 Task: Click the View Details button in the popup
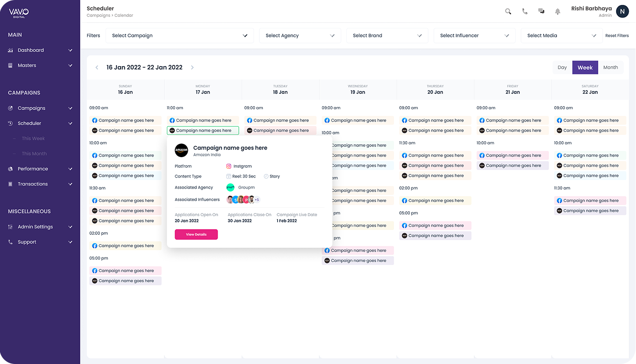pyautogui.click(x=196, y=234)
